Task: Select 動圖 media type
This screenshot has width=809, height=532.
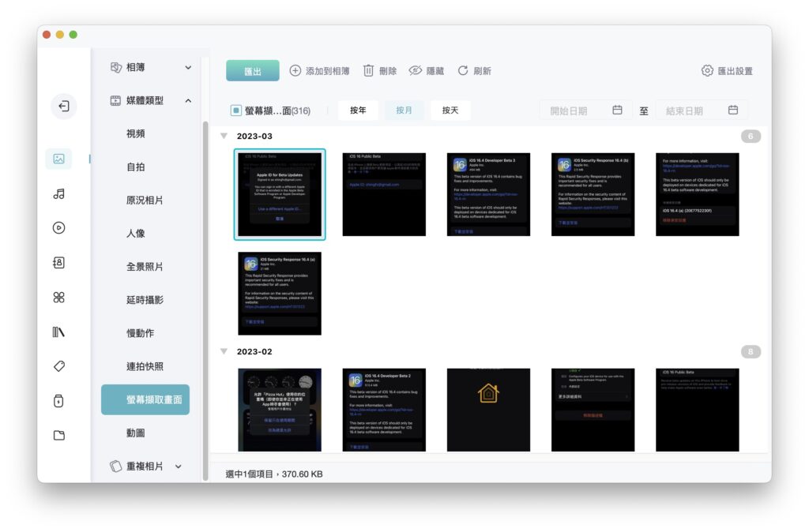Action: (136, 433)
